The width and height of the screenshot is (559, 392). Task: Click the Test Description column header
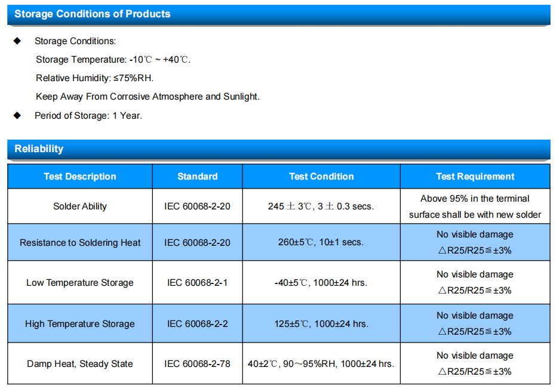(80, 177)
